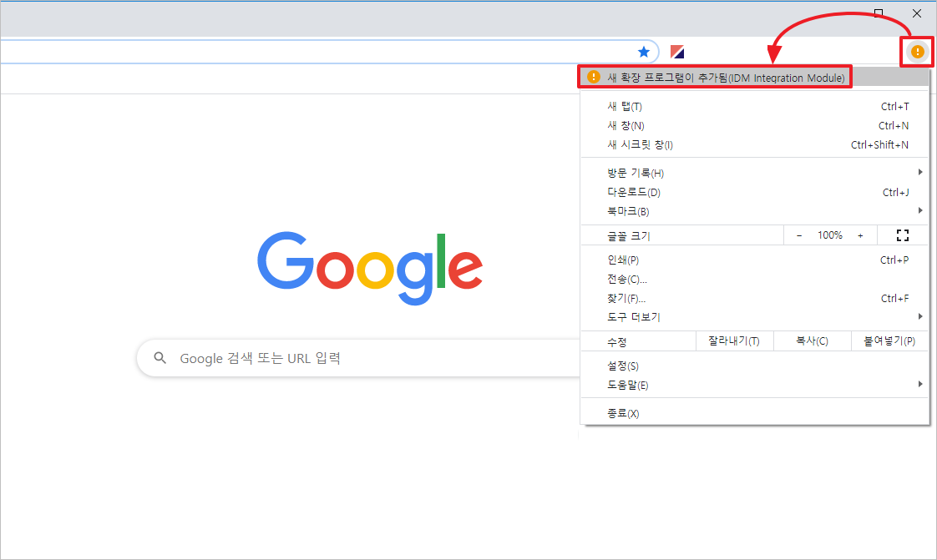
Task: Expand the 도움말(E) help submenu
Action: click(x=755, y=385)
